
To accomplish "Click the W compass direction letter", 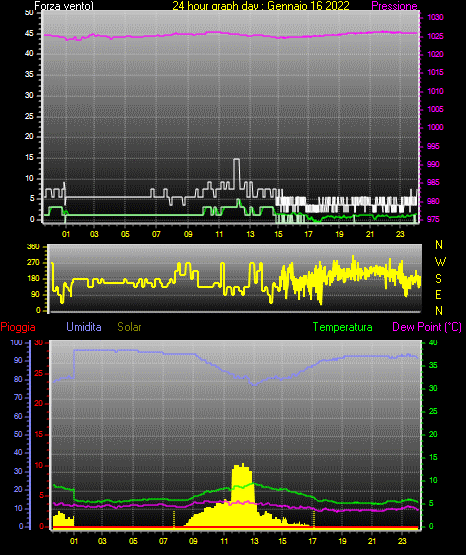I will click(440, 262).
